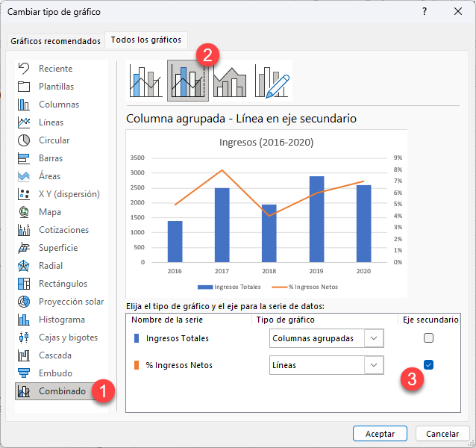Select the Mapa globe icon
Viewport: 476px width, 448px height.
(24, 212)
